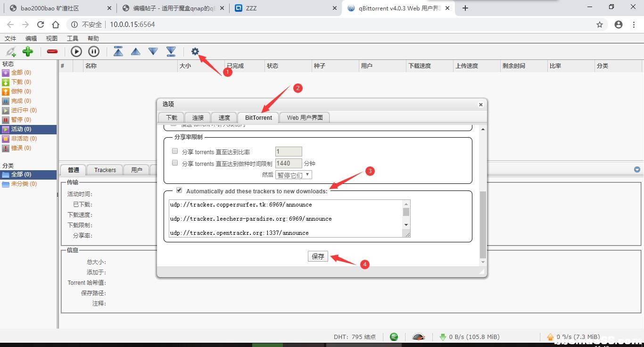Select the 未分类 (0) category

coord(28,184)
